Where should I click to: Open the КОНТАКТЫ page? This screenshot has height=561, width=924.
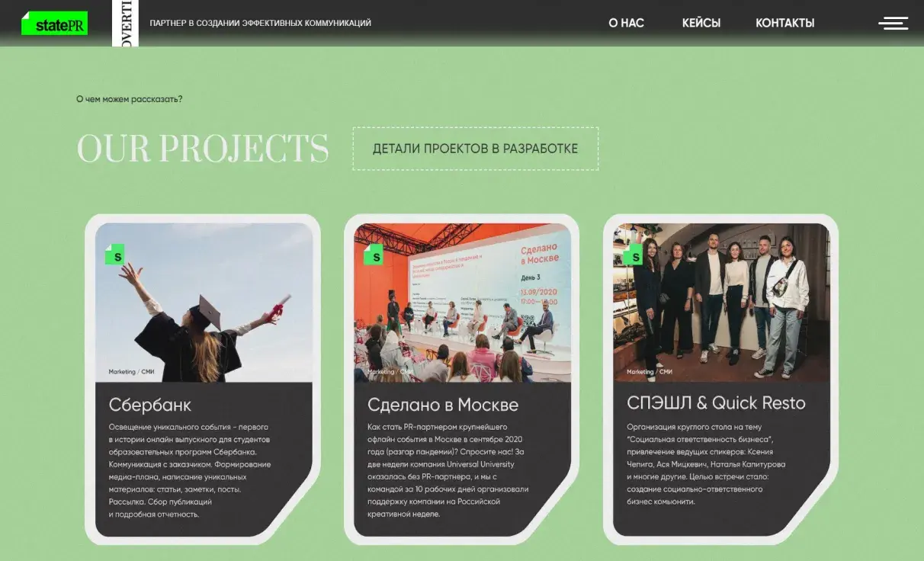coord(785,23)
